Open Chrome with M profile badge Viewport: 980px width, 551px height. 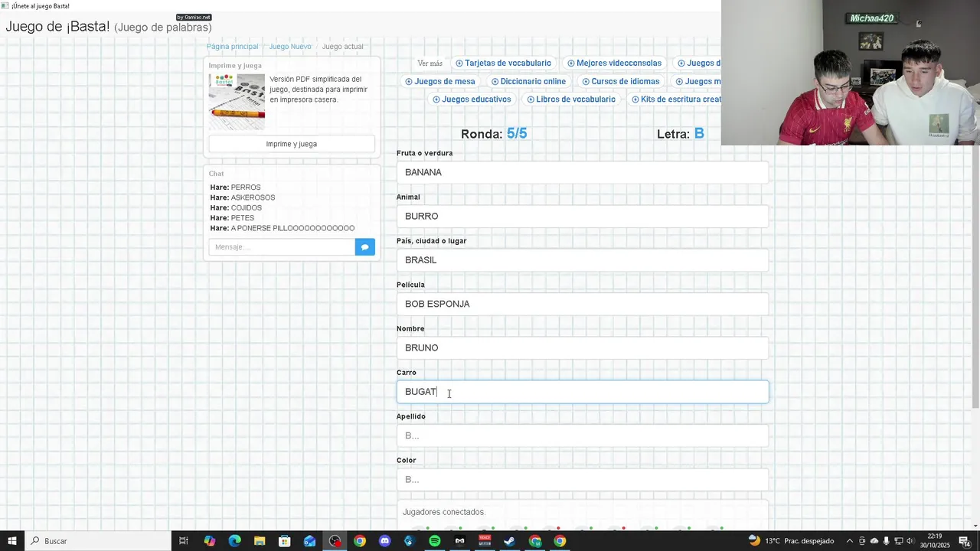535,541
